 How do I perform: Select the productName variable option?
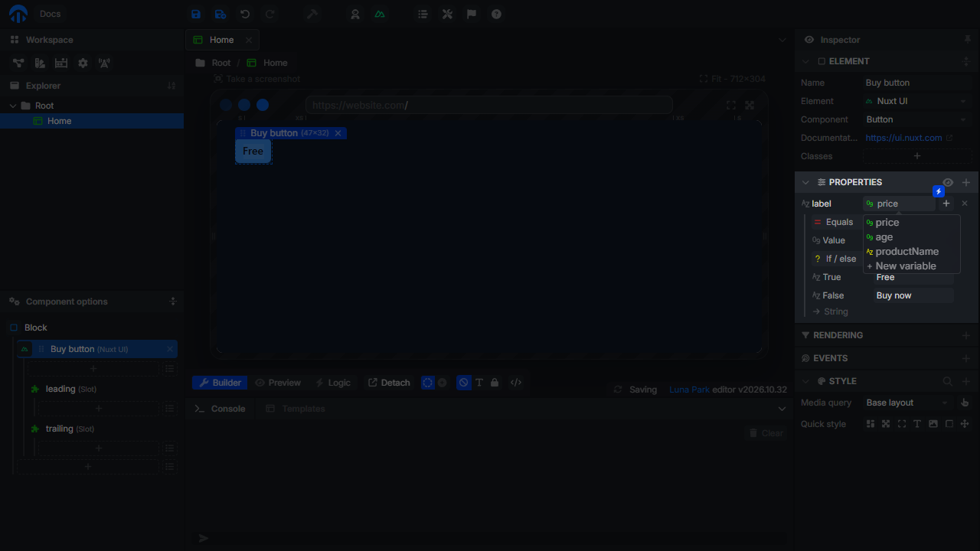pos(911,252)
